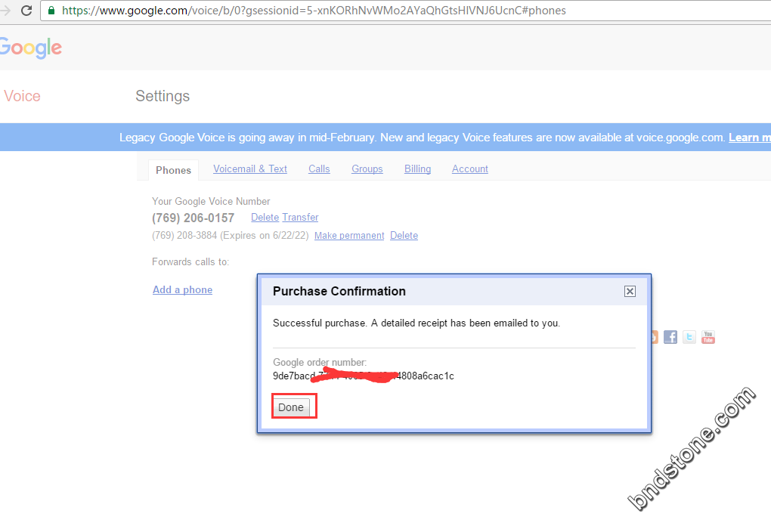771x532 pixels.
Task: Select the Phones tab
Action: (x=174, y=170)
